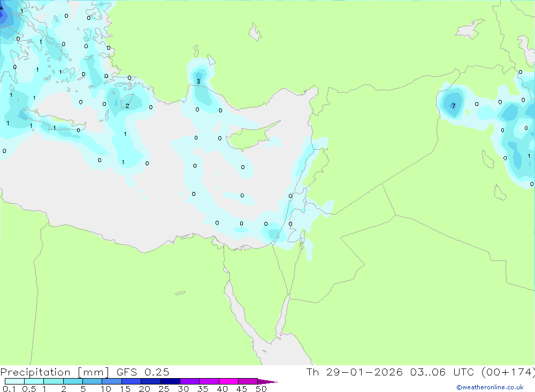Viewport: 535px width, 392px height.
Task: Pick the 5–10 mm light blue legend swatch
Action: tap(92, 381)
